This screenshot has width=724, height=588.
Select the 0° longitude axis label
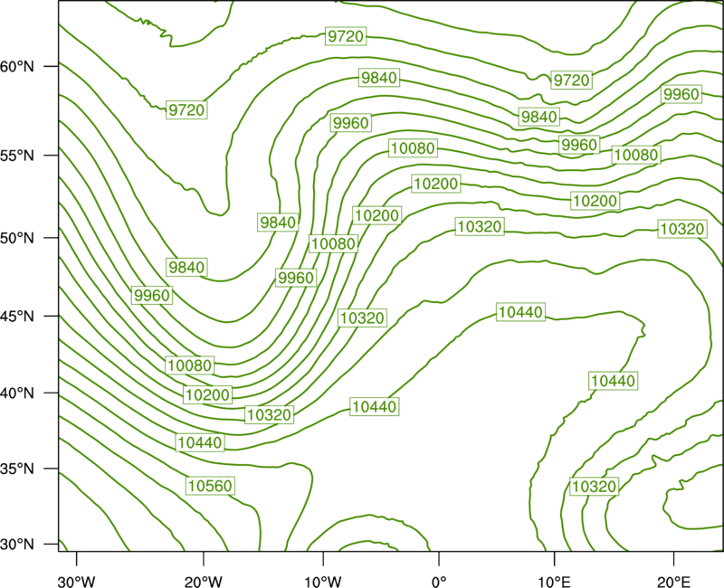point(439,582)
